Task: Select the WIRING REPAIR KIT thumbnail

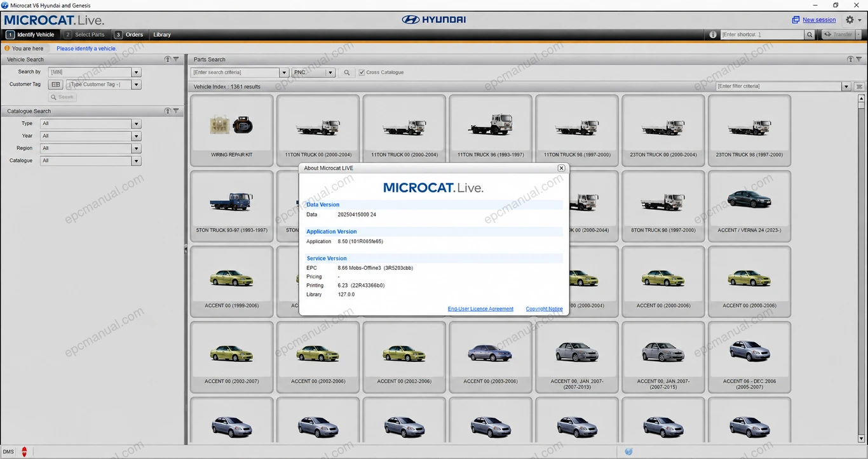Action: coord(232,131)
